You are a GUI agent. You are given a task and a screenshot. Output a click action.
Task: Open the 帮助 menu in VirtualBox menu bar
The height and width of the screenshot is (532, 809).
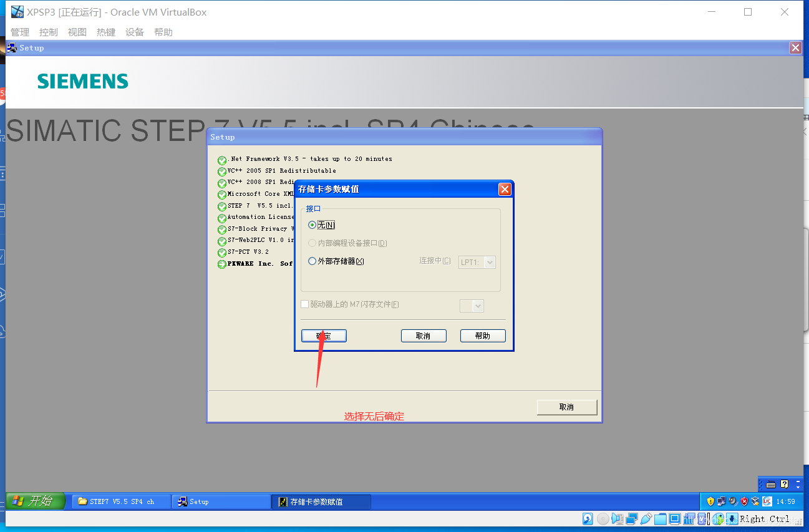(163, 32)
